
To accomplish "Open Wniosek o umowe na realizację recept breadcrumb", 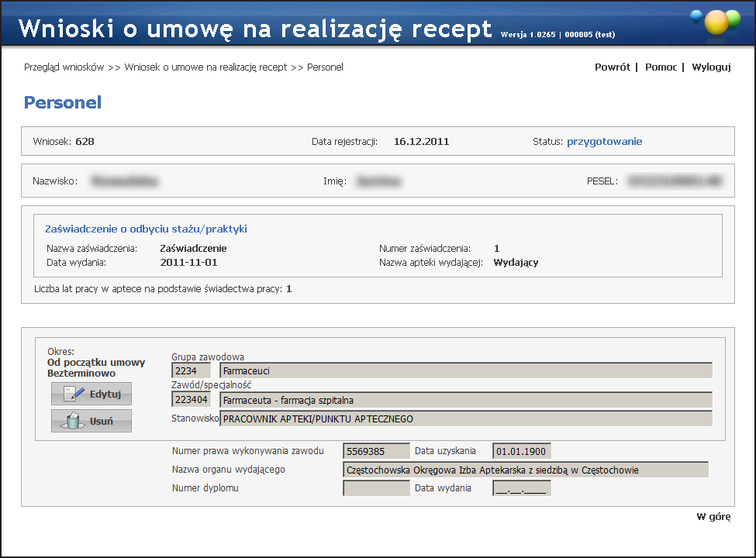I will pyautogui.click(x=206, y=67).
